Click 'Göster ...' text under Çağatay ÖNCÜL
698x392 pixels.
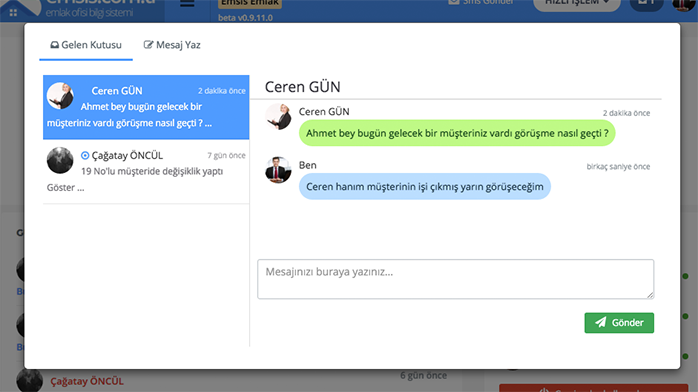click(65, 187)
